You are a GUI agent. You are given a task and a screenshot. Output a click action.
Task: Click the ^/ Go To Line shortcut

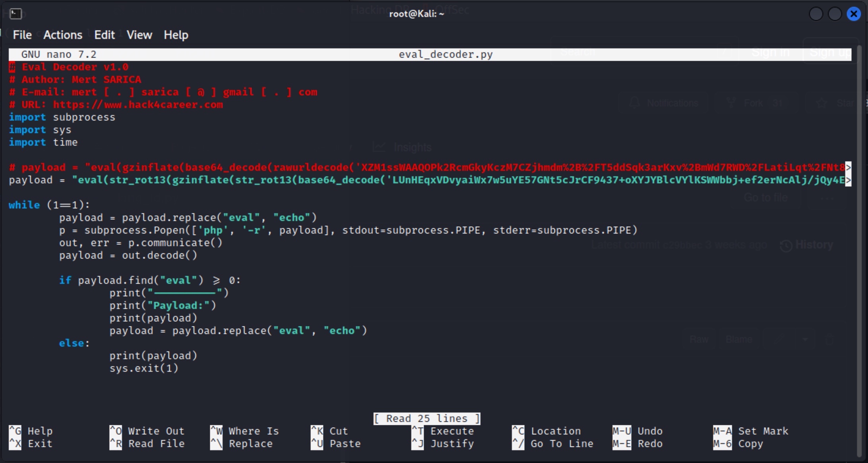pos(553,444)
